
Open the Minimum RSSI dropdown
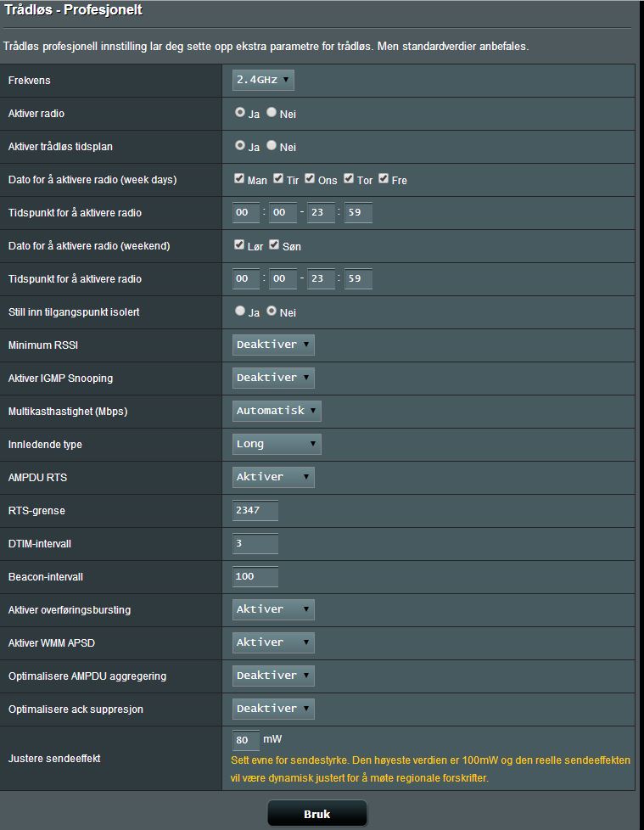coord(273,345)
